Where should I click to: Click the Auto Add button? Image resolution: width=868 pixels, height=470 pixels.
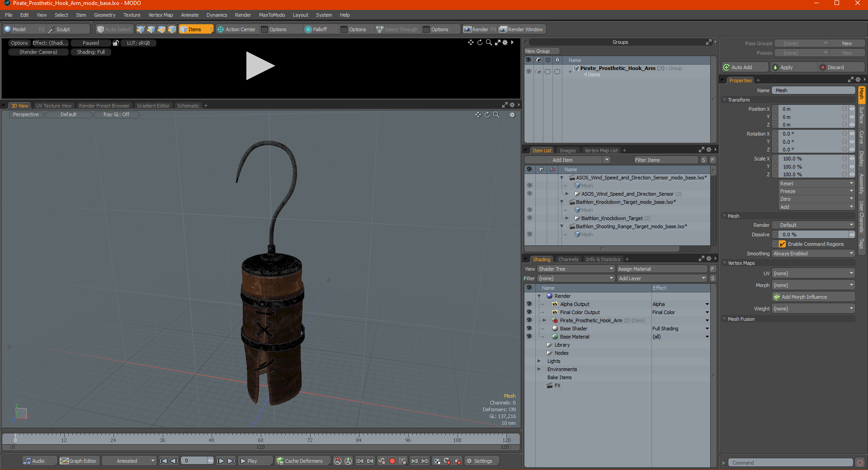point(745,67)
